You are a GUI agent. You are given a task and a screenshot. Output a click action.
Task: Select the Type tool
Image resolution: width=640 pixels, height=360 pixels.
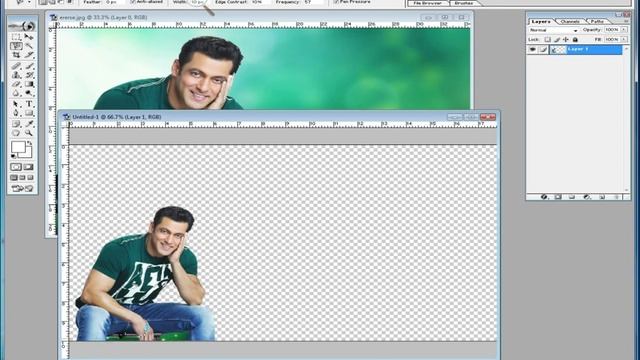pyautogui.click(x=29, y=103)
